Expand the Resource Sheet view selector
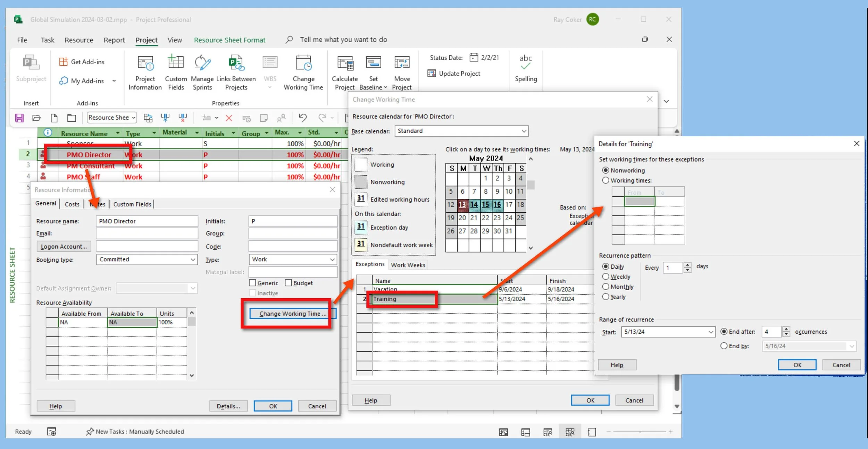Screen dimensions: 868x449 (x=133, y=118)
